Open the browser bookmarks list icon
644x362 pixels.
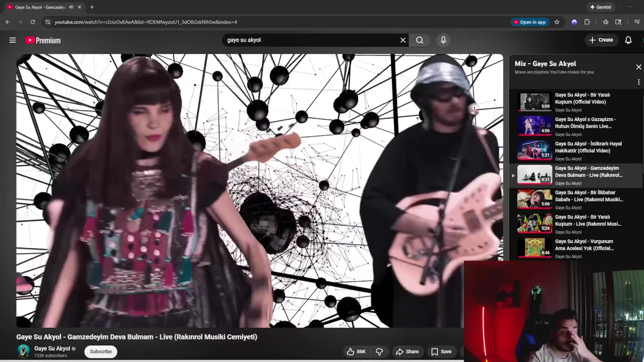605,22
